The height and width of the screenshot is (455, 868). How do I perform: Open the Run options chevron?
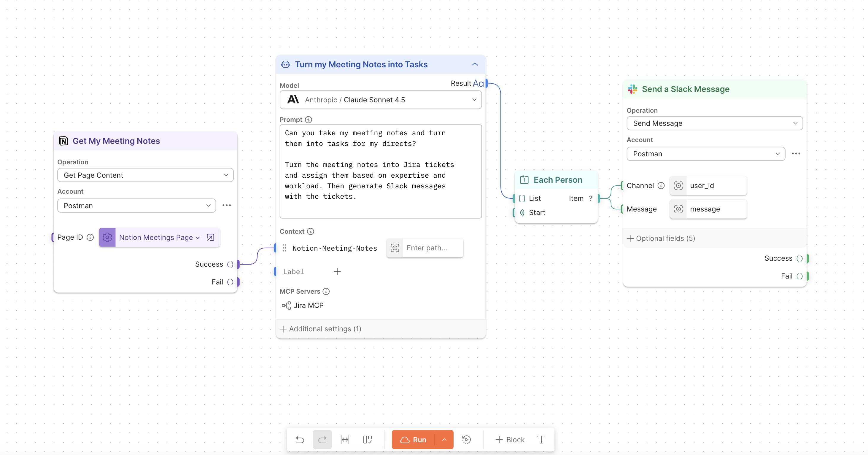pyautogui.click(x=444, y=440)
